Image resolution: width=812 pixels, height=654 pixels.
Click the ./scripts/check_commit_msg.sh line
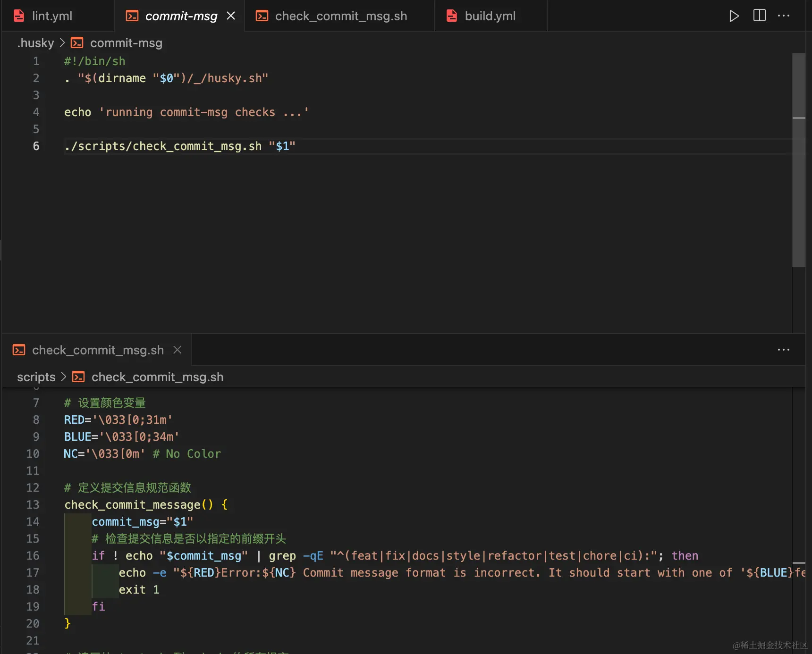180,146
